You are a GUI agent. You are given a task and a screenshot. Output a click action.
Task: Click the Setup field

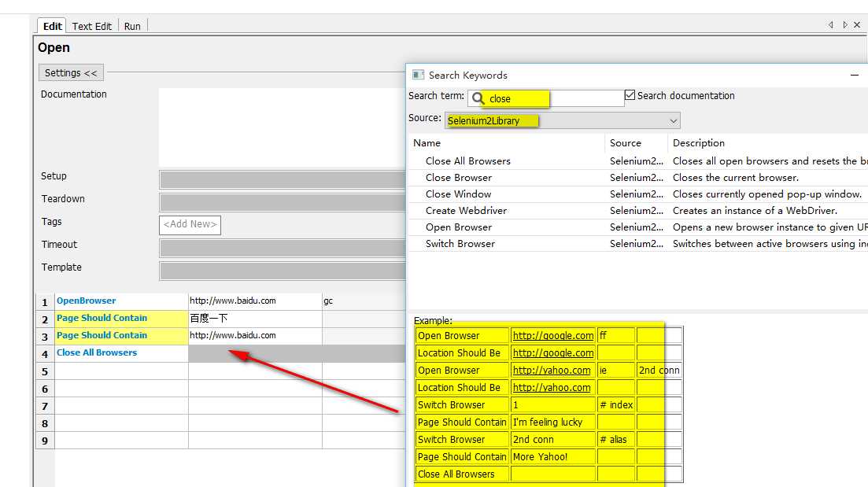pos(283,180)
